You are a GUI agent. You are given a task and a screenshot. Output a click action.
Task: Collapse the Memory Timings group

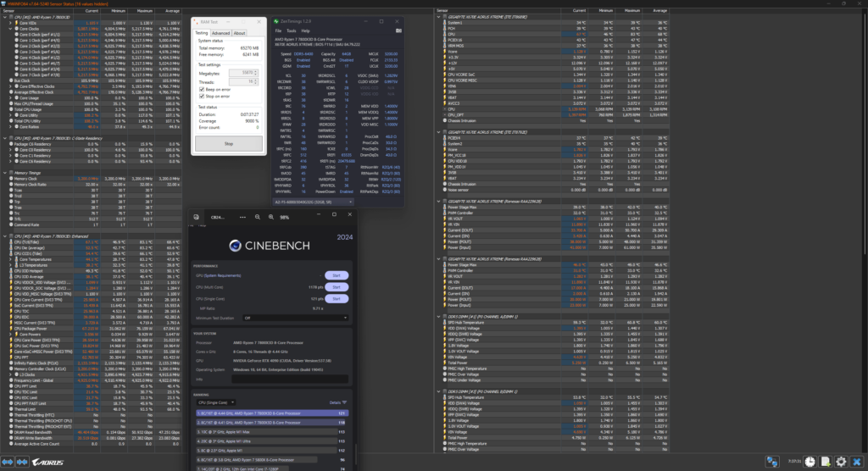[x=5, y=173]
